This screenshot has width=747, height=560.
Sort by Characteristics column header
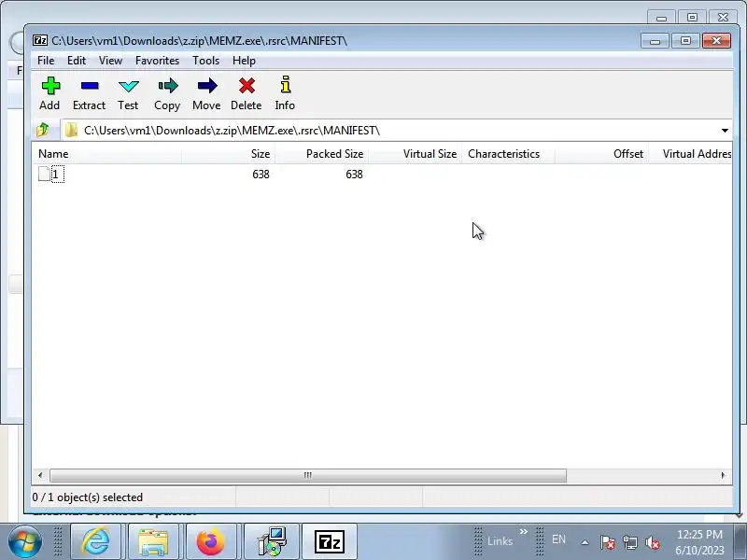point(508,154)
